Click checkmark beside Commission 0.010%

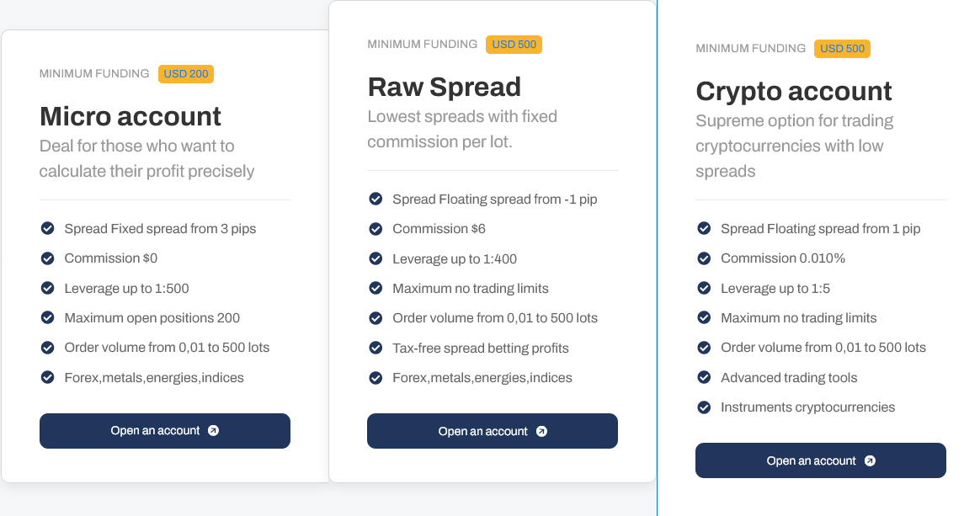pos(704,258)
